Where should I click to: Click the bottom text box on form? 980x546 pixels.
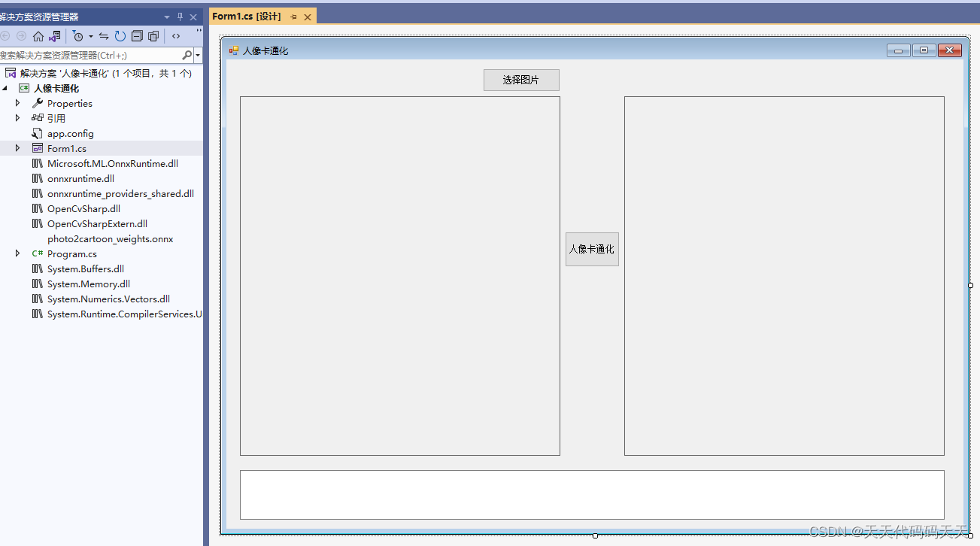592,495
